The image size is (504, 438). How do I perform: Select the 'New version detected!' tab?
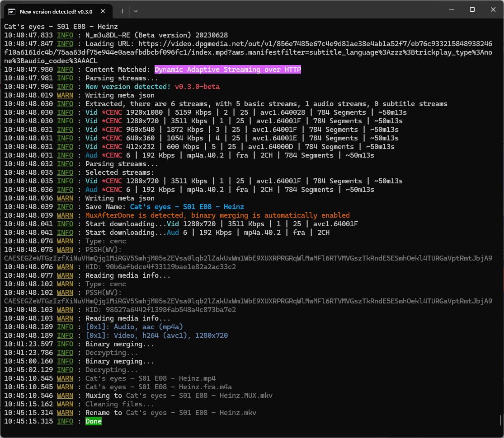click(x=57, y=11)
